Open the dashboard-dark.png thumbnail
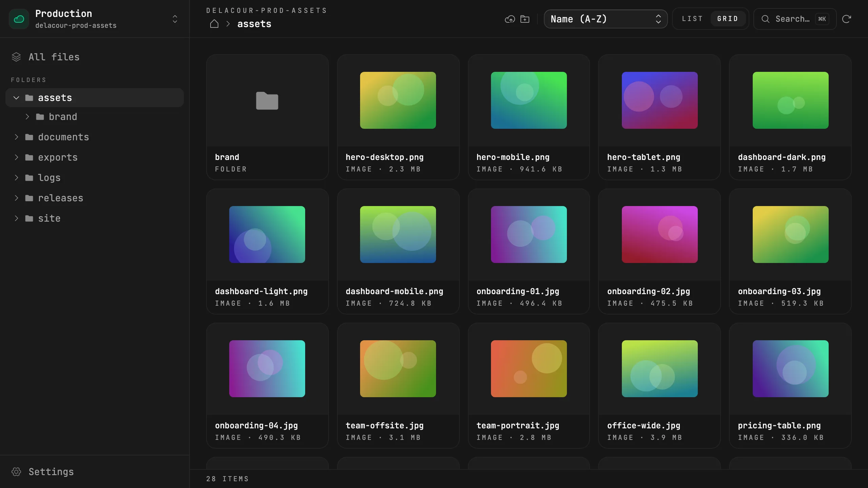This screenshot has width=868, height=488. click(x=791, y=100)
